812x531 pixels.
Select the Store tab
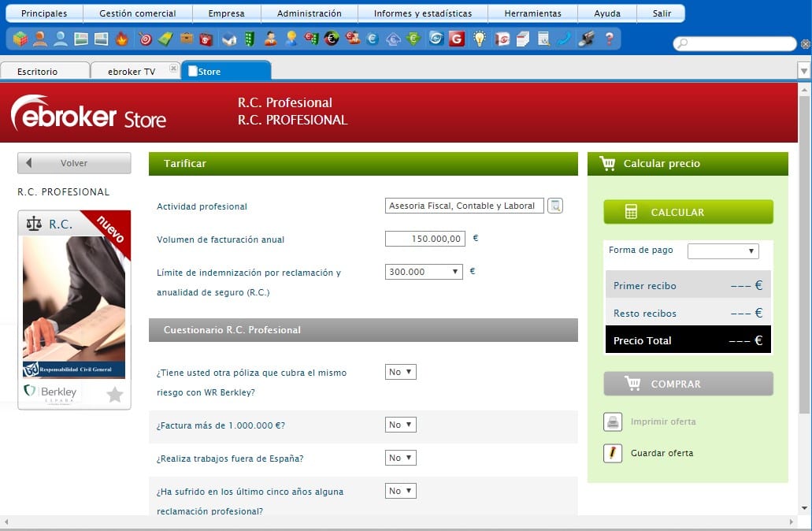pyautogui.click(x=226, y=71)
